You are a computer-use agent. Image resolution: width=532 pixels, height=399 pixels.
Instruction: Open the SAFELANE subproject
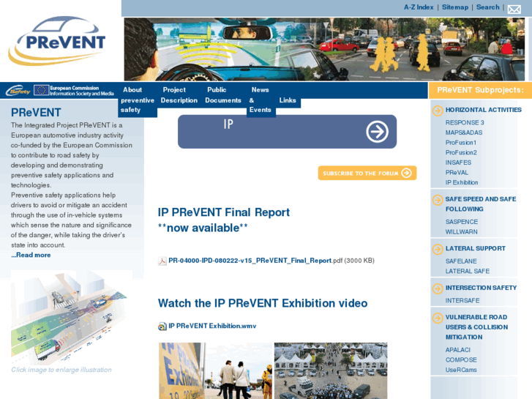(461, 261)
